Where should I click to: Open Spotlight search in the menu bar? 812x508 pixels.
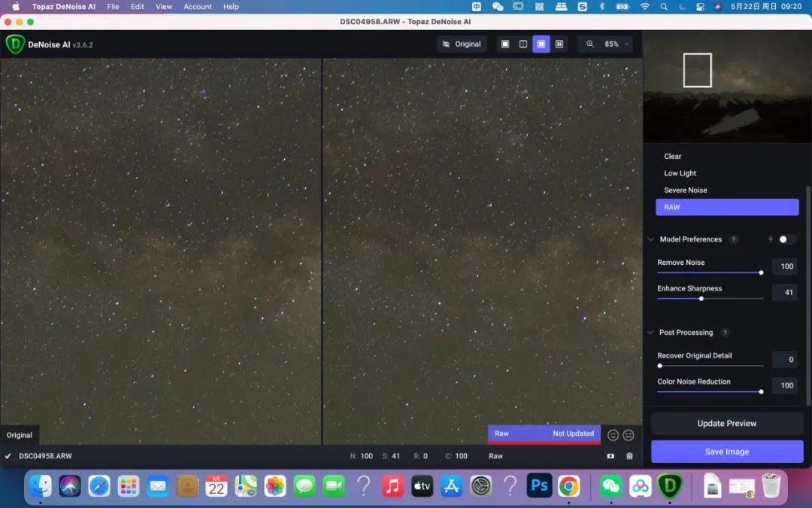pos(664,7)
